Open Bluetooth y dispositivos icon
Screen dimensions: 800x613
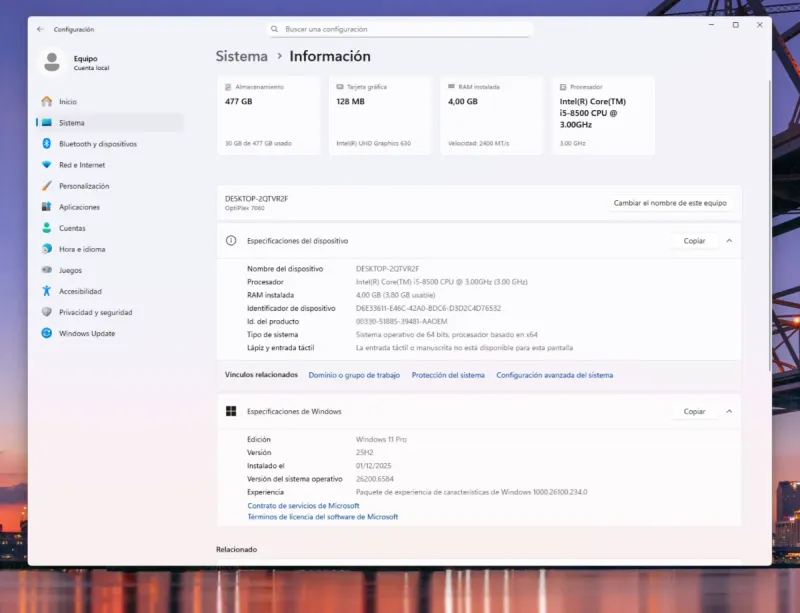coord(47,143)
